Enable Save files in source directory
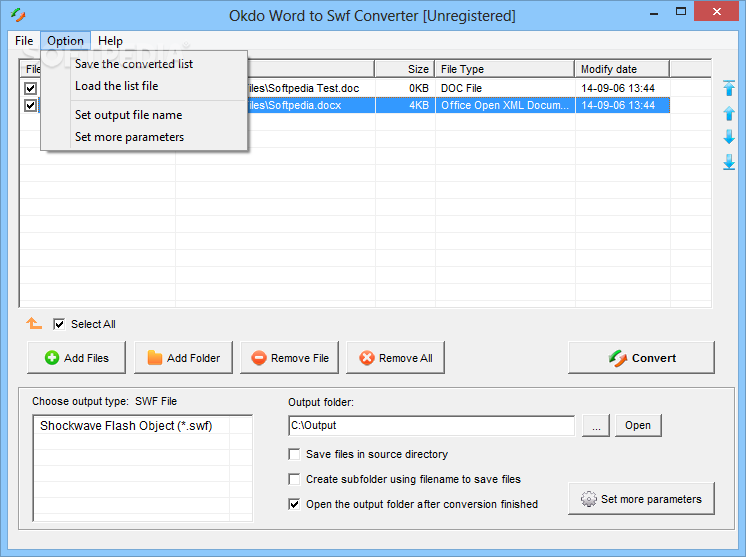 coord(294,454)
